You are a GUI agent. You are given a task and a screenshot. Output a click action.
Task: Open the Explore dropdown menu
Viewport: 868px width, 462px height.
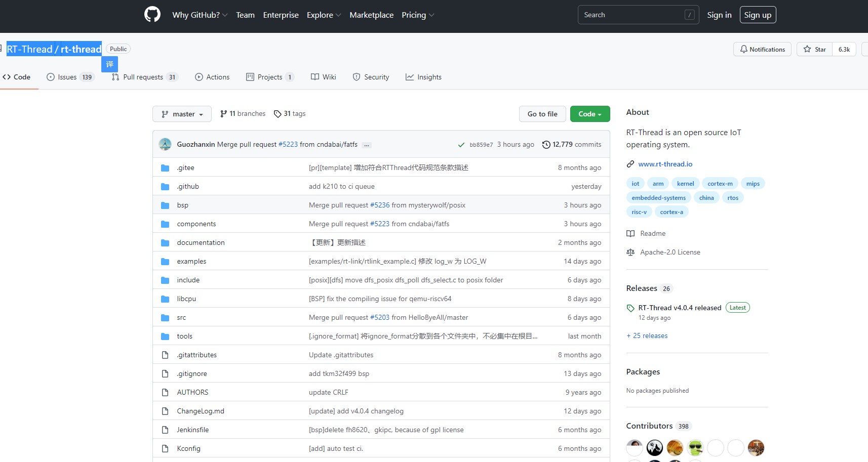click(x=324, y=15)
